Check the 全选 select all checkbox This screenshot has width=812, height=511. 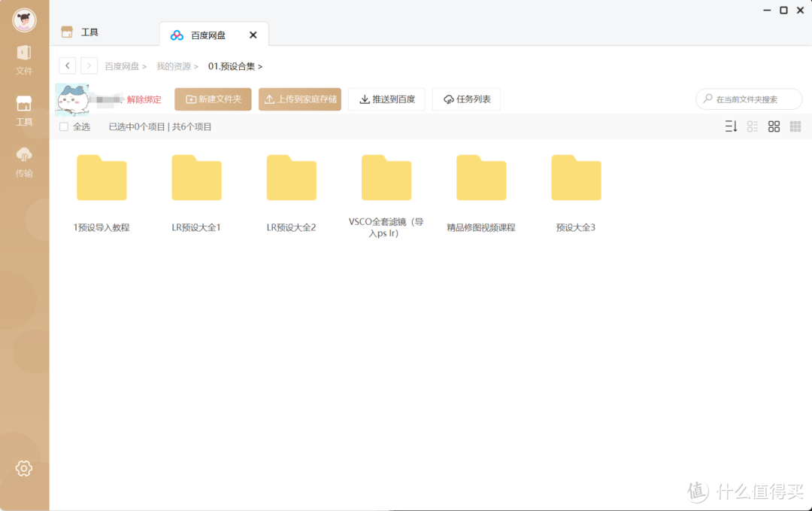pyautogui.click(x=64, y=126)
